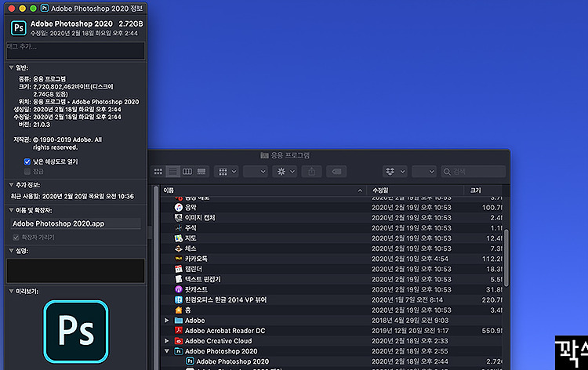Open the Dropbox dropdown in Finder toolbar
This screenshot has width=588, height=370.
tap(395, 172)
